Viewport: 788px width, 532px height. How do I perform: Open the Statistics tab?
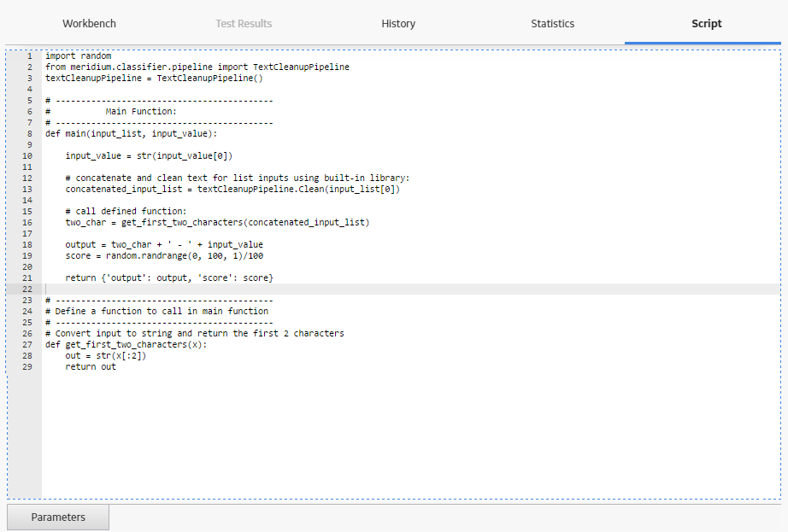[552, 24]
